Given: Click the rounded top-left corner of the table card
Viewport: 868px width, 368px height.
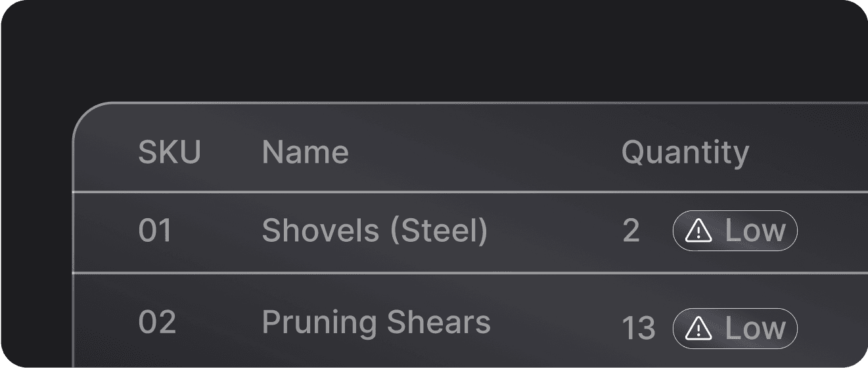Looking at the screenshot, I should 87,117.
